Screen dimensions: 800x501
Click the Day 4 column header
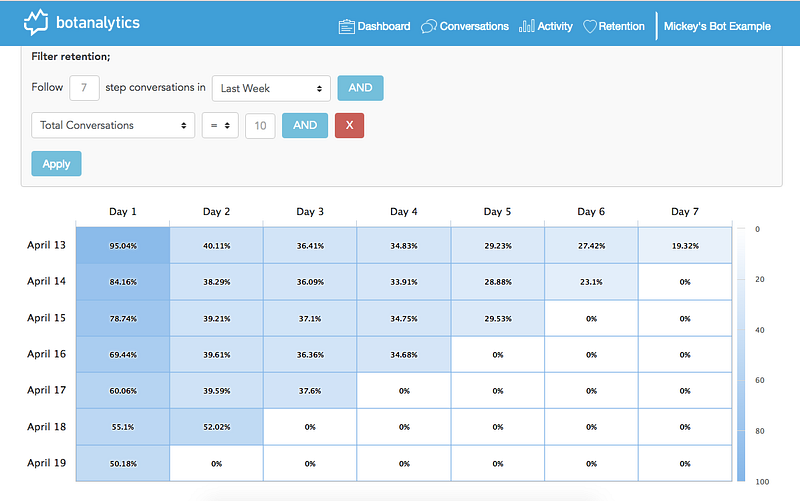click(x=404, y=212)
